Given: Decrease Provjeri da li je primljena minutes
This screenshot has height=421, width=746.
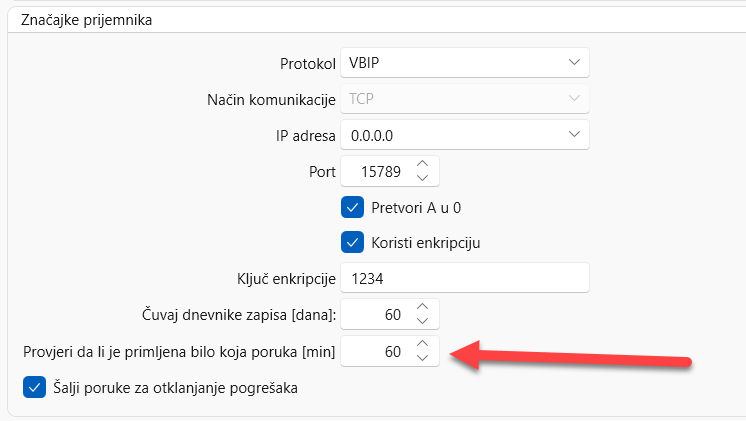Looking at the screenshot, I should pyautogui.click(x=422, y=358).
